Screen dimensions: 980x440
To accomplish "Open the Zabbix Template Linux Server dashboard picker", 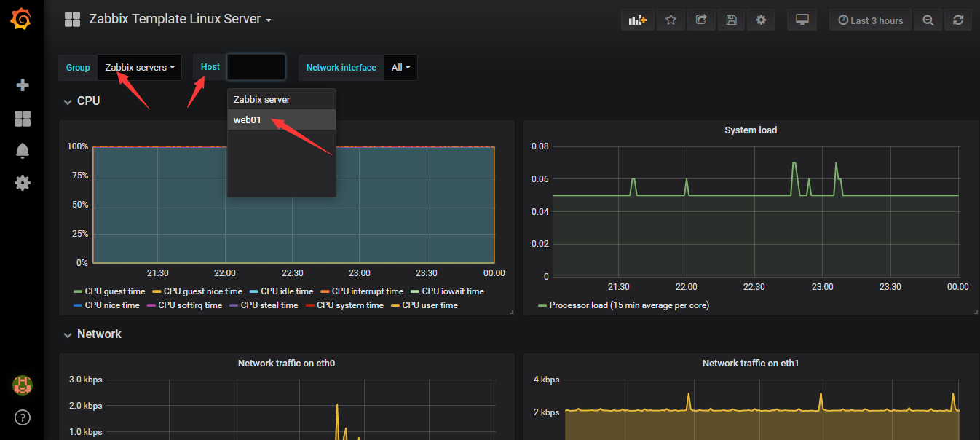I will pyautogui.click(x=180, y=20).
